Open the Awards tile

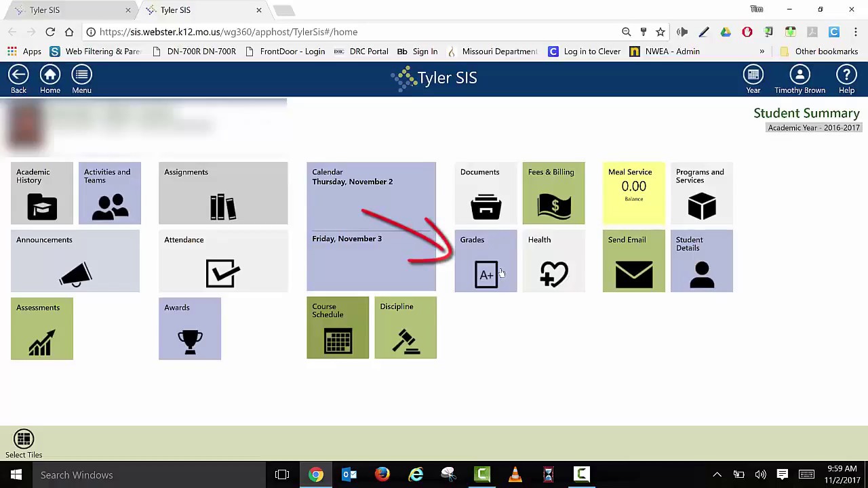[190, 329]
